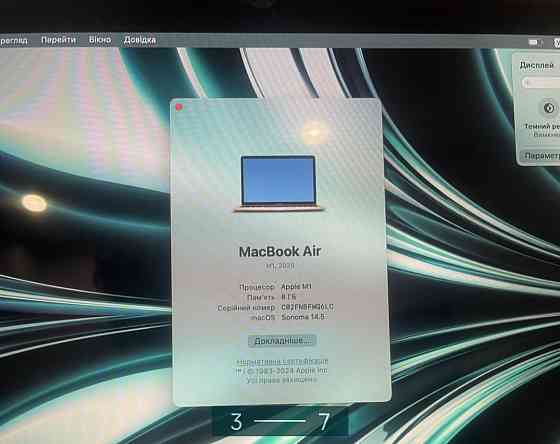
Task: Select the serial number value text
Action: click(x=308, y=307)
